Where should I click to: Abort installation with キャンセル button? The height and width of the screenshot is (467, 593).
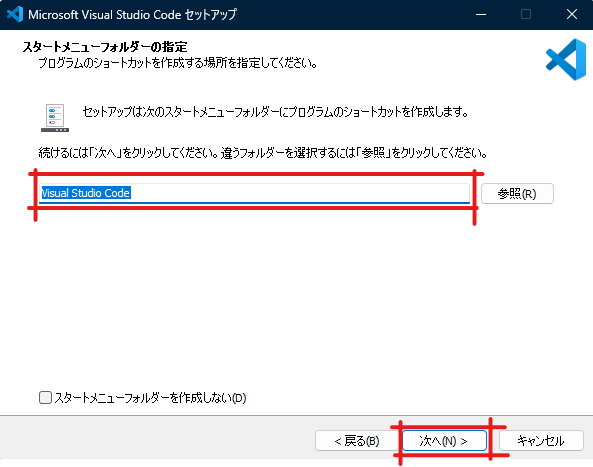(x=541, y=441)
